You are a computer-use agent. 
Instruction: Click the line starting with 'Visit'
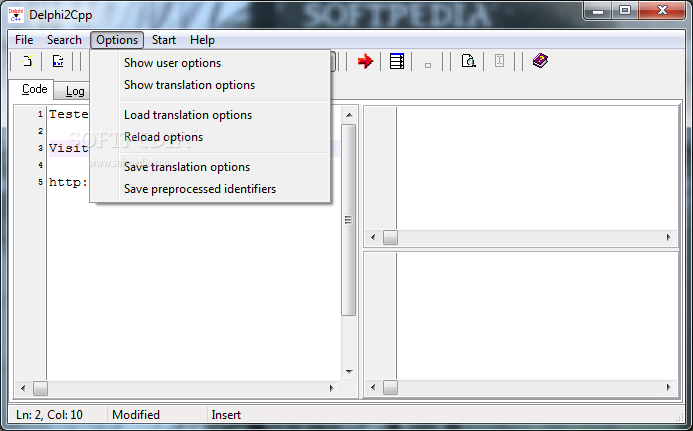[x=69, y=148]
